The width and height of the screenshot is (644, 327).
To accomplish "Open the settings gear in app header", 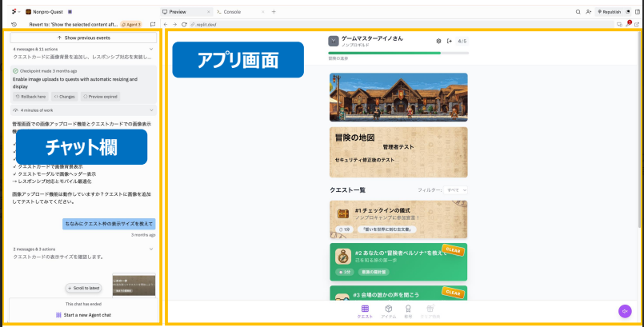I will pyautogui.click(x=438, y=41).
